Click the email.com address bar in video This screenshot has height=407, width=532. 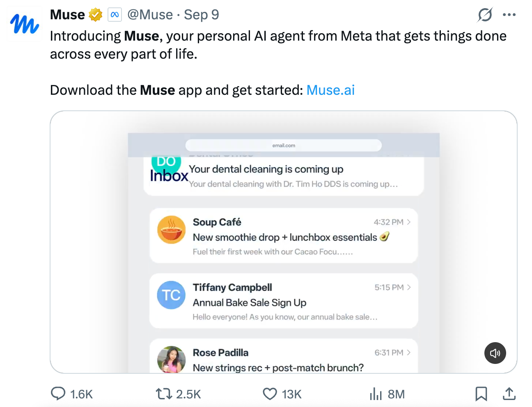[284, 145]
